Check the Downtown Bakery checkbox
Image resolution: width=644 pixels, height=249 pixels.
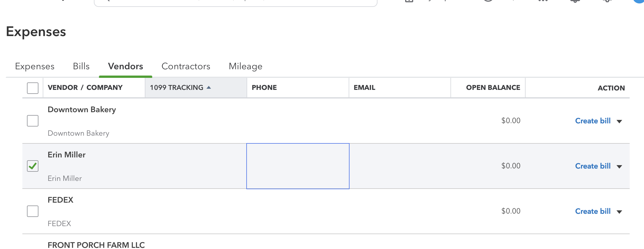tap(32, 120)
